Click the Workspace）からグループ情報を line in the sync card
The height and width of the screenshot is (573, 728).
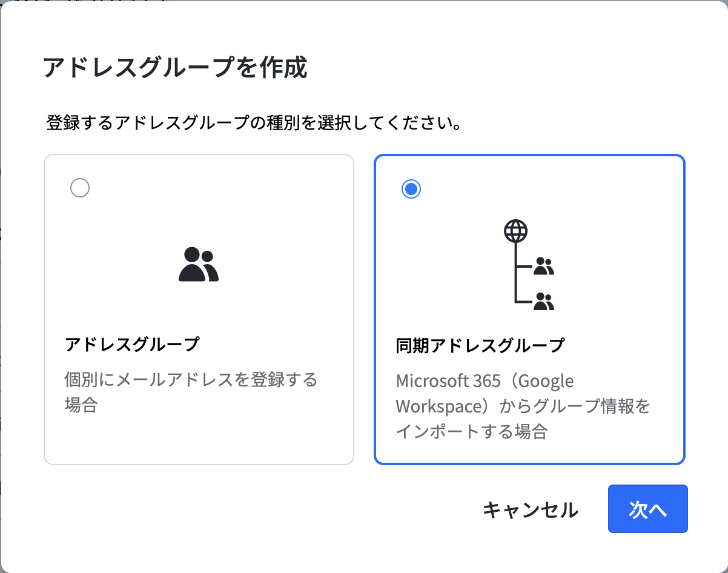click(523, 406)
